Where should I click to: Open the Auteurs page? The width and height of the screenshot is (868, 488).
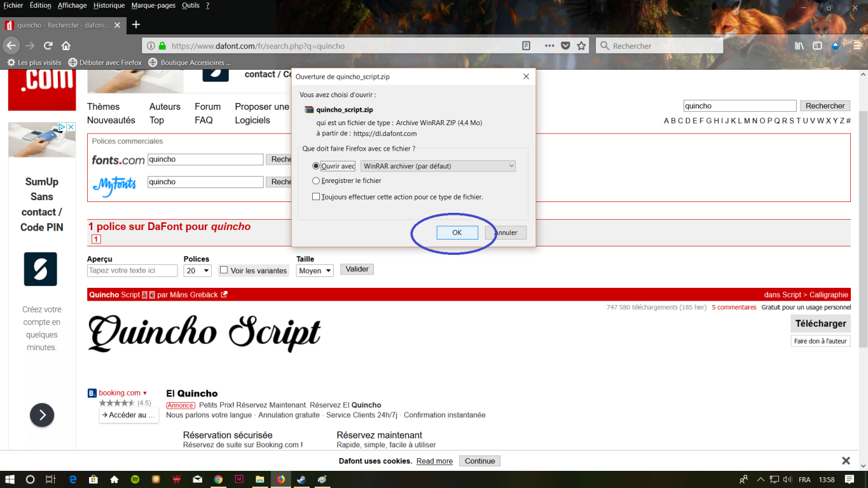(x=165, y=107)
